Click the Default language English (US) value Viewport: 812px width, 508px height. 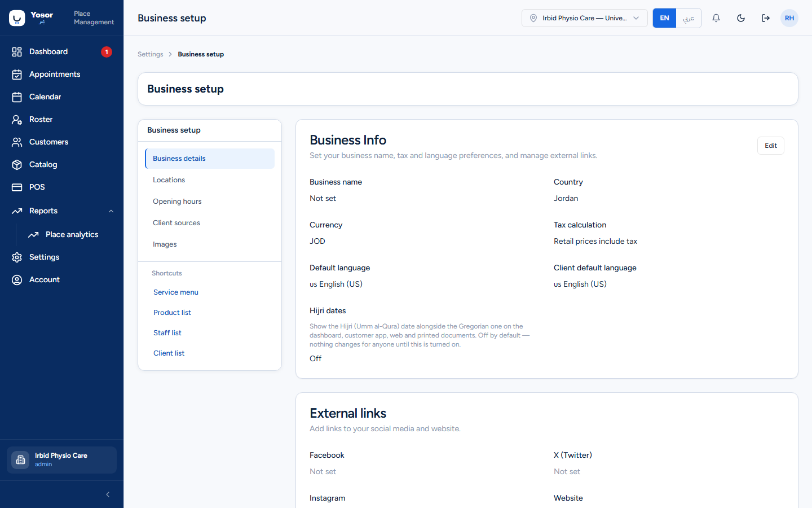[x=336, y=284]
